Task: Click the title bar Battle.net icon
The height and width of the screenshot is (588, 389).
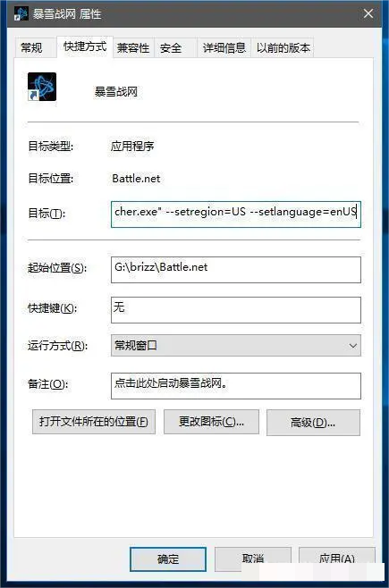Action: [x=21, y=14]
